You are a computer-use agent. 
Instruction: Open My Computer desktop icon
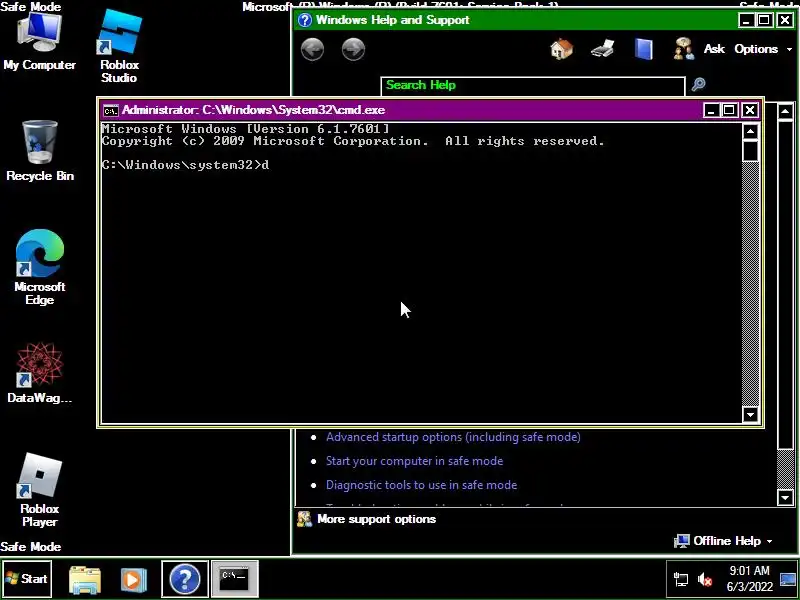pyautogui.click(x=39, y=42)
